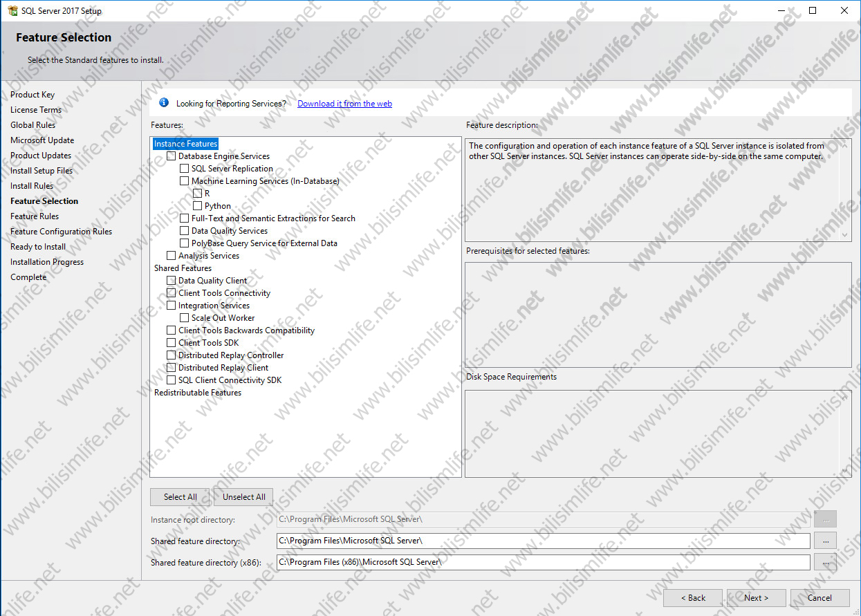Check the Data Quality Services box
This screenshot has width=861, height=616.
[185, 231]
